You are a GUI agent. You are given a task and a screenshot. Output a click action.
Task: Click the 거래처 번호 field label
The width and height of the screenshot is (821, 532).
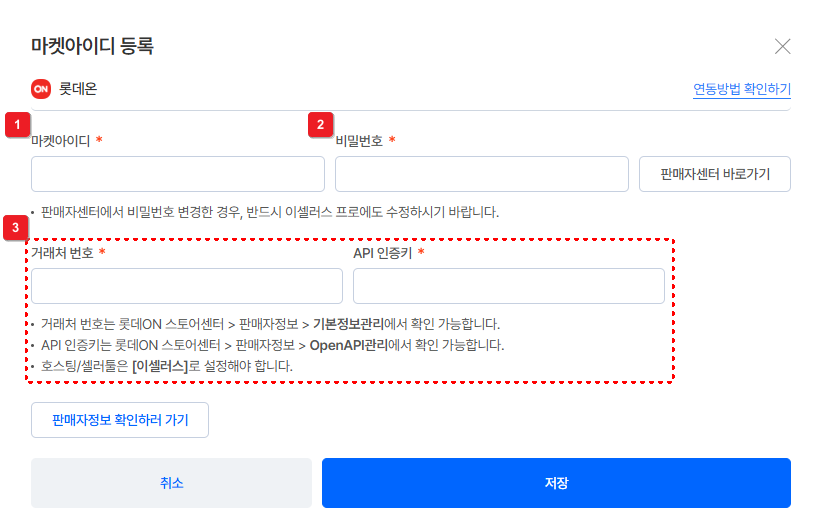point(62,253)
